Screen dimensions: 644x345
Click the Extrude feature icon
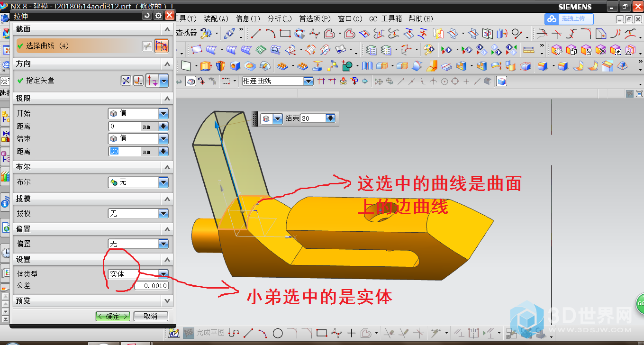(206, 66)
